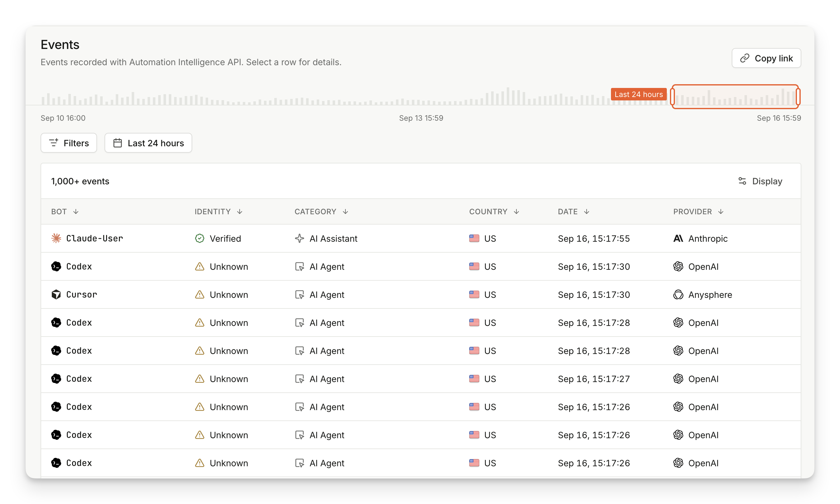Sort by the IDENTITY column
The height and width of the screenshot is (504, 840).
point(218,211)
